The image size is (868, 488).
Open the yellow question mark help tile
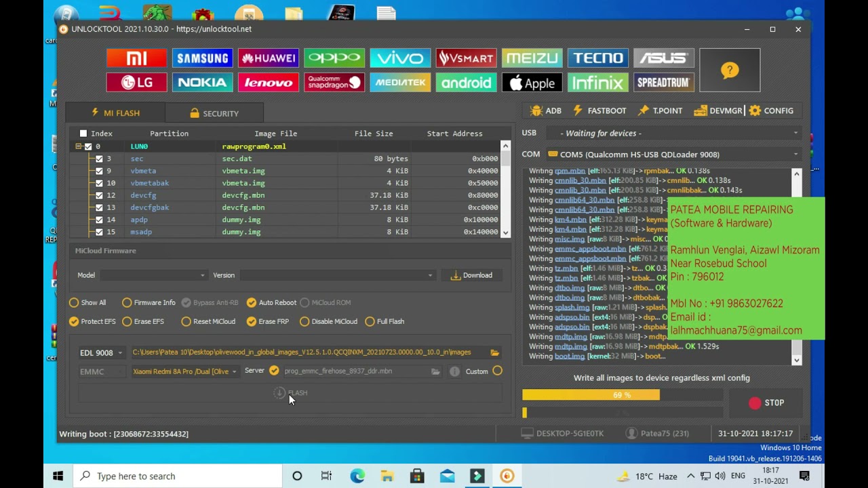pyautogui.click(x=730, y=70)
